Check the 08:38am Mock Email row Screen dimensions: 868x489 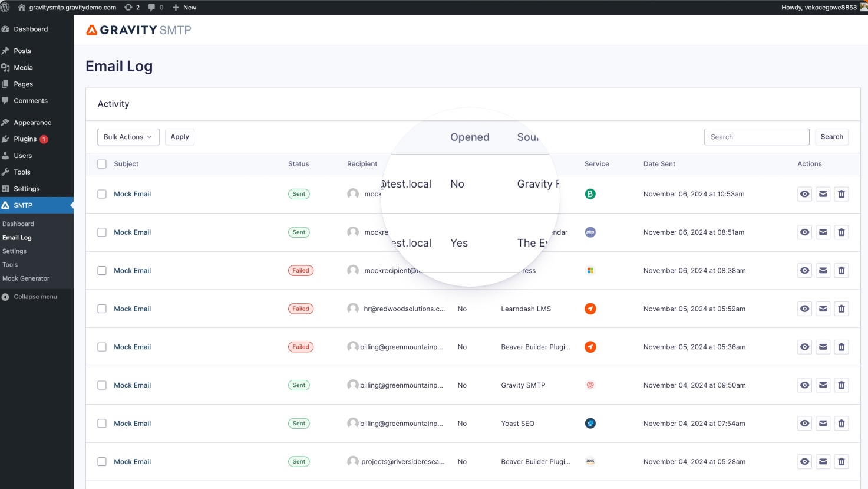[102, 271]
